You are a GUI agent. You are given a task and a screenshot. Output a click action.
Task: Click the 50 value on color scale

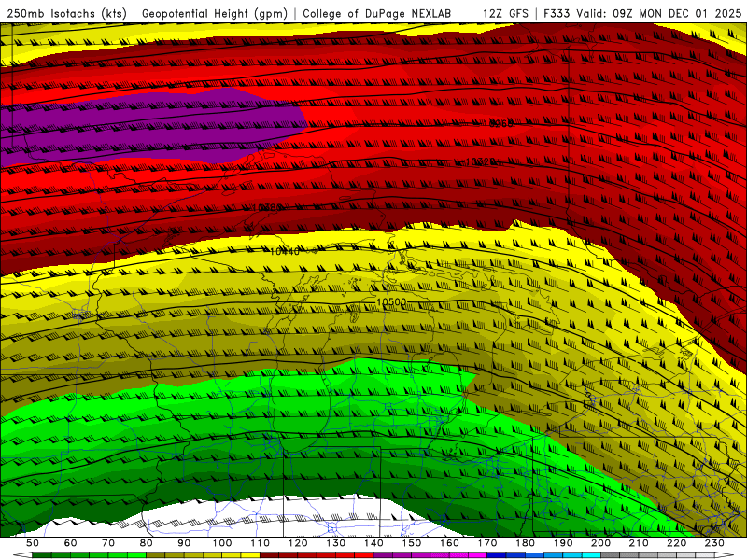coord(33,543)
